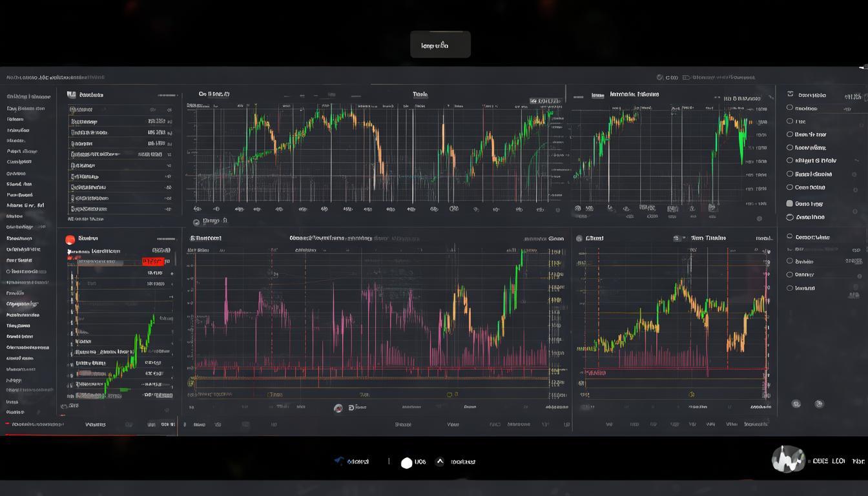The width and height of the screenshot is (868, 496).
Task: Click the waveform logo in the bottom-right corner
Action: [788, 459]
